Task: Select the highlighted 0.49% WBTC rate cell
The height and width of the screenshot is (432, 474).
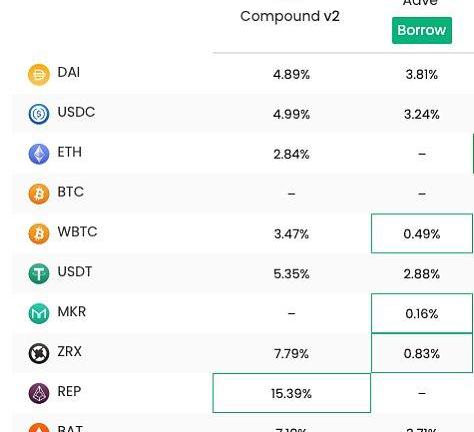Action: [x=422, y=233]
